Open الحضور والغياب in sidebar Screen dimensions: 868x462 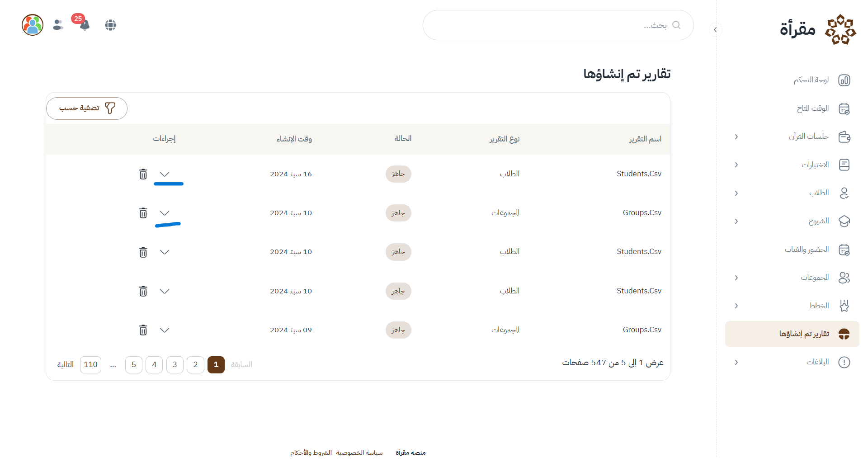click(x=807, y=250)
